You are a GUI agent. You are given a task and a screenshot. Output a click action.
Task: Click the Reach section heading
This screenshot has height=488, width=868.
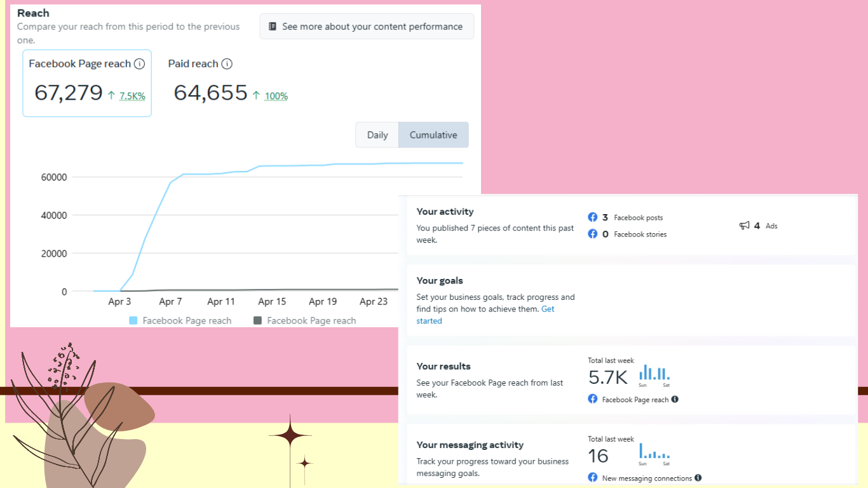coord(33,13)
